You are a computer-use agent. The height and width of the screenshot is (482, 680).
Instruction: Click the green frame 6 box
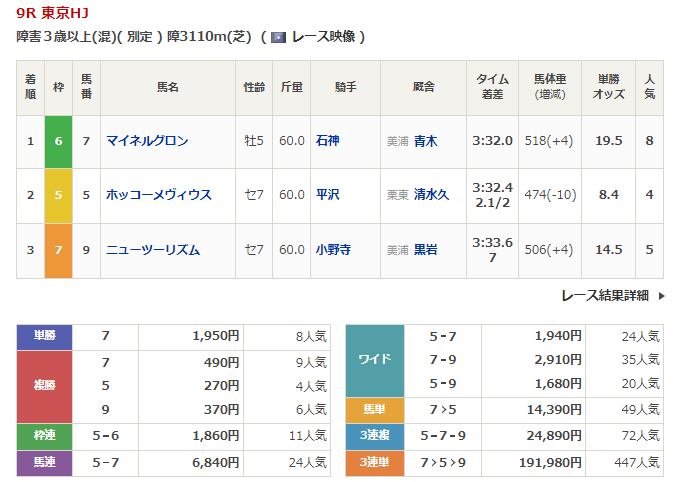pyautogui.click(x=58, y=141)
